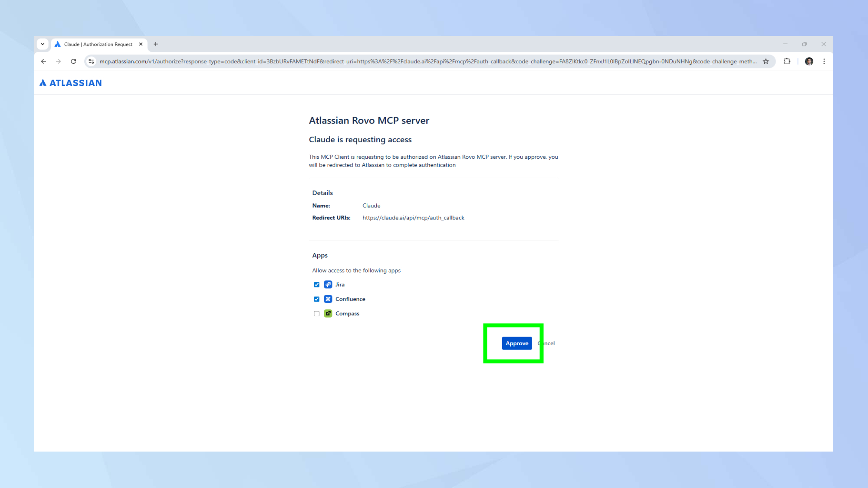Viewport: 868px width, 488px height.
Task: Click the URL address bar
Action: click(427, 62)
